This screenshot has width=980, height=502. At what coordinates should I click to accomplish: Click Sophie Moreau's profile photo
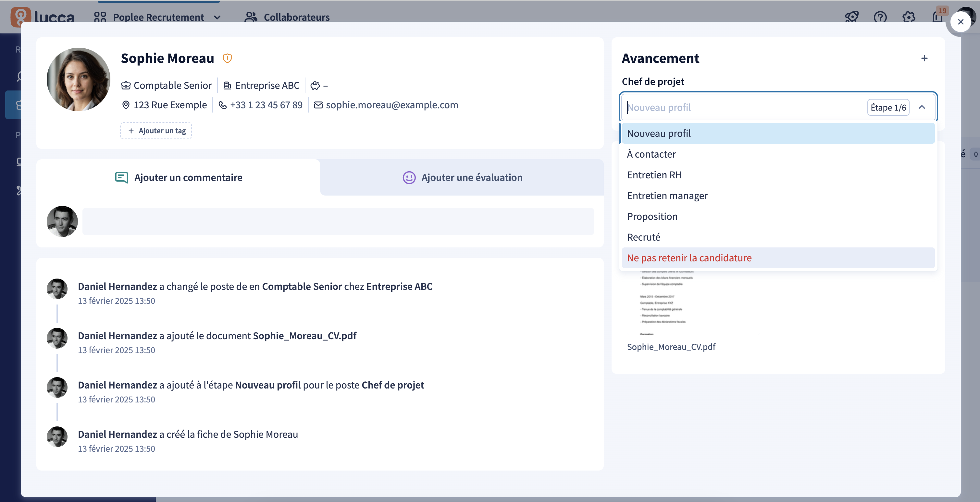78,79
